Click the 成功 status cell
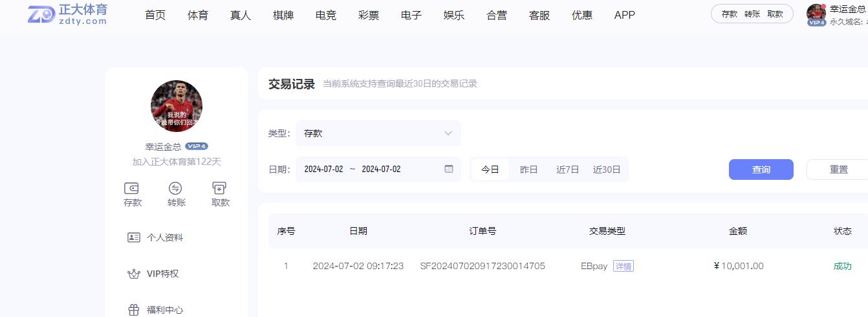The height and width of the screenshot is (317, 868). pyautogui.click(x=843, y=266)
